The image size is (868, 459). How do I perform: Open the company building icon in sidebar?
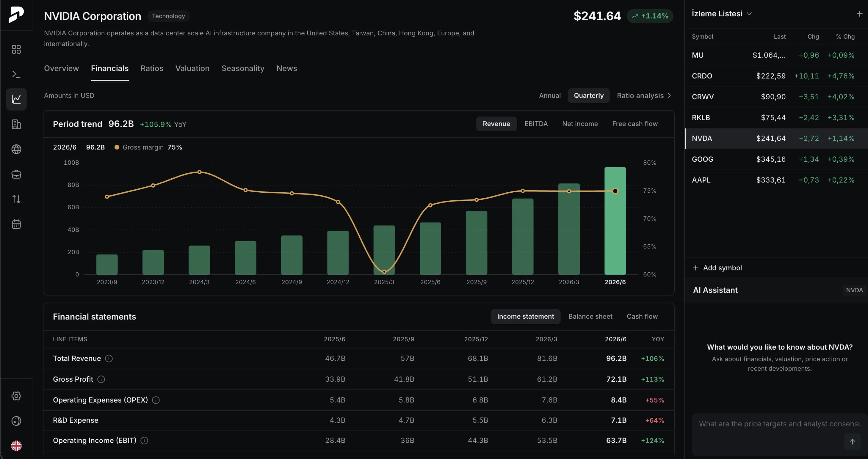click(16, 124)
